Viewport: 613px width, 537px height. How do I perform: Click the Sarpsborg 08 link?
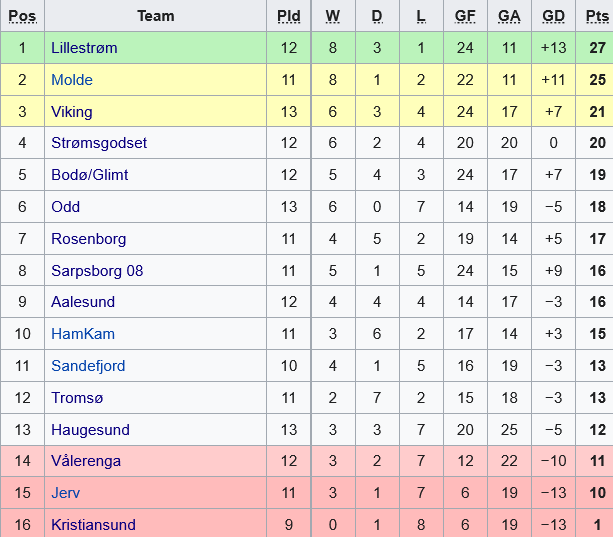(97, 271)
